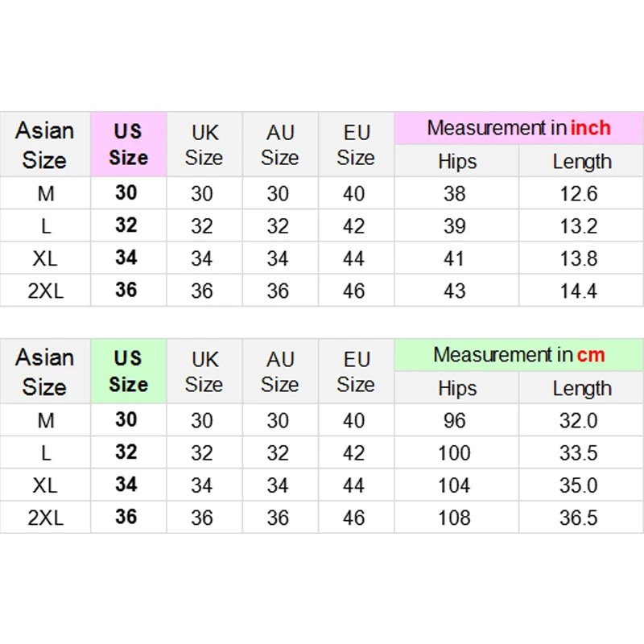The width and height of the screenshot is (644, 644).
Task: Click the EU Size header in bottom table
Action: 357,371
